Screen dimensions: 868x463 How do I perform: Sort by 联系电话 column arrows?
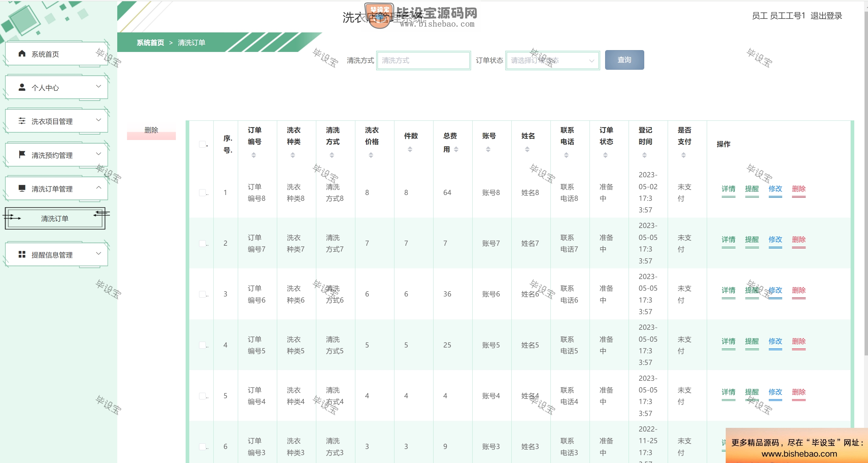click(566, 155)
